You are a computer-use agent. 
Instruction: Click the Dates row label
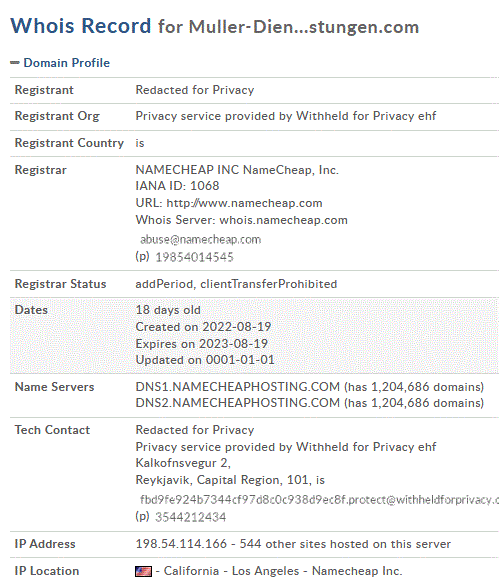click(x=31, y=310)
